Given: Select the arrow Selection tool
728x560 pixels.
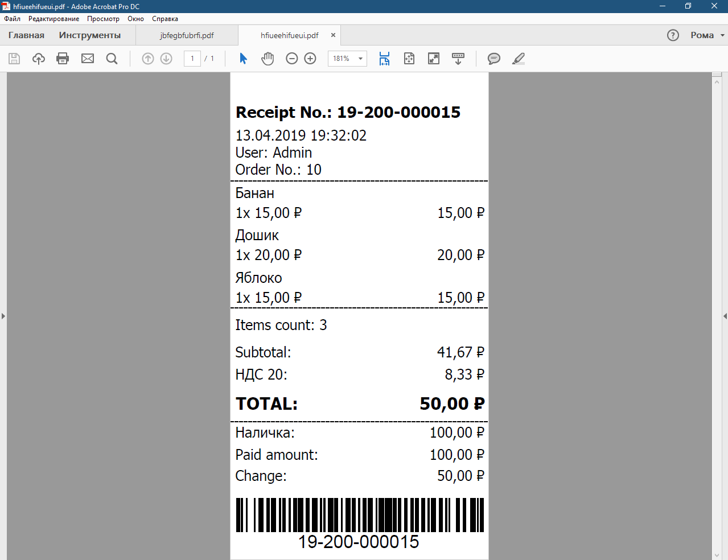Looking at the screenshot, I should click(x=243, y=59).
